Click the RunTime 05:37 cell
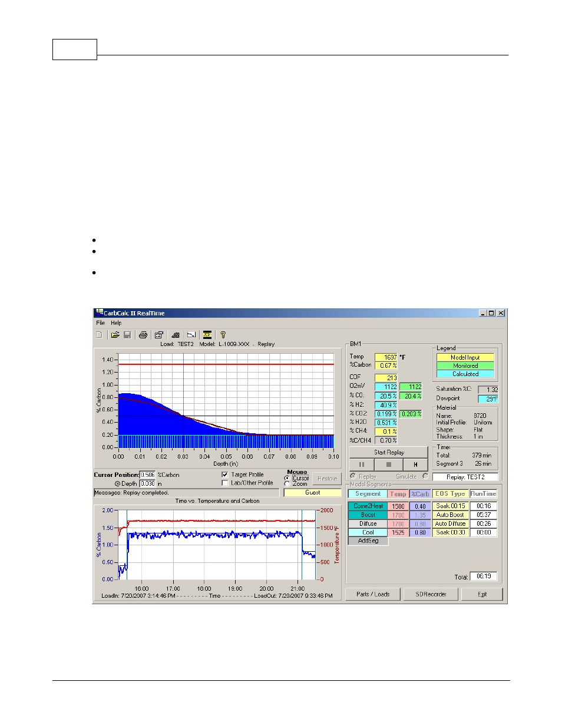Screen dimensions: 562x728 point(484,515)
